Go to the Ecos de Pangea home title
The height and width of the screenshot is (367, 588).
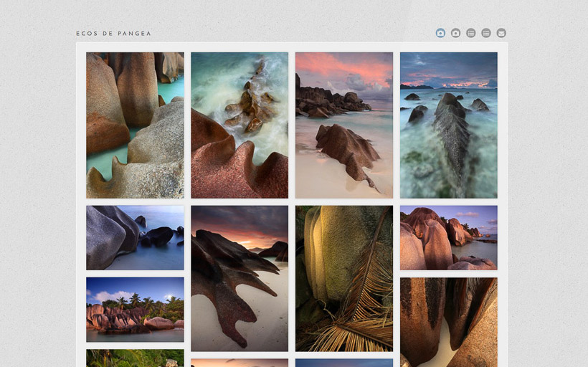113,34
